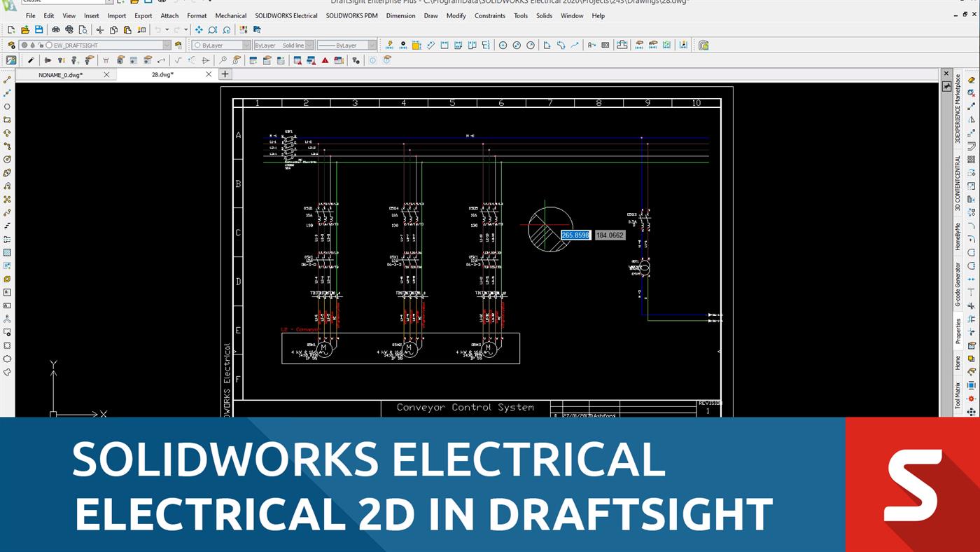Select the pencil drawing tool on Electrical toolbar

(31, 60)
